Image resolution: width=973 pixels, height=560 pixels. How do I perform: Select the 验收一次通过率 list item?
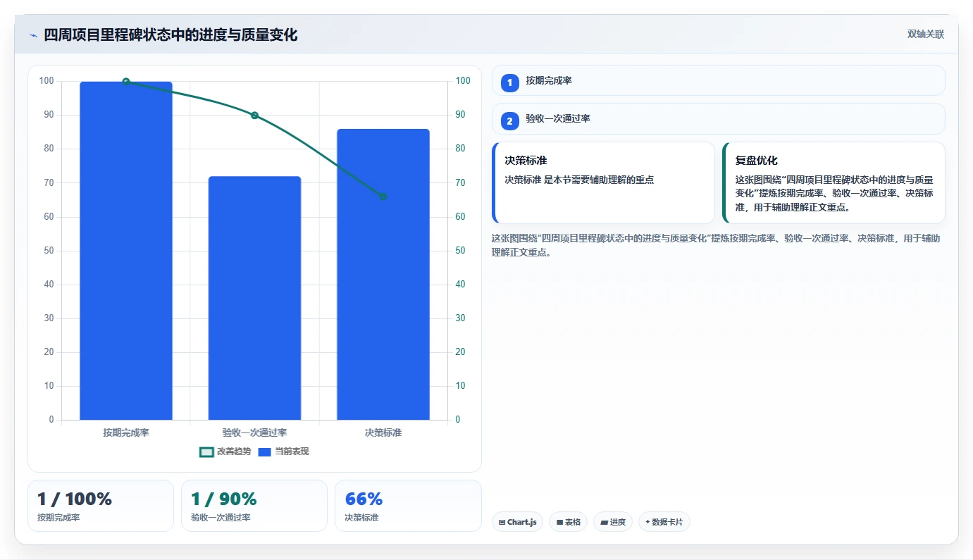(x=718, y=118)
